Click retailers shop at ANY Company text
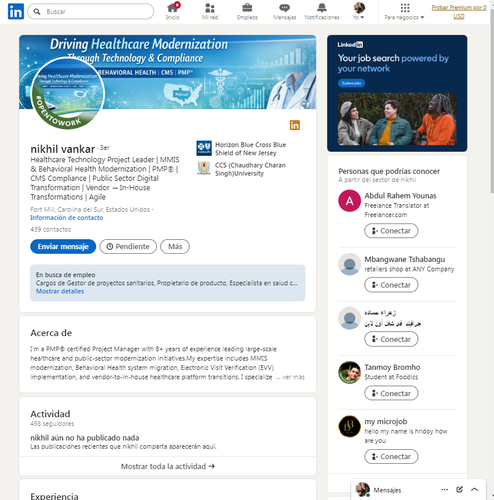 pyautogui.click(x=409, y=269)
